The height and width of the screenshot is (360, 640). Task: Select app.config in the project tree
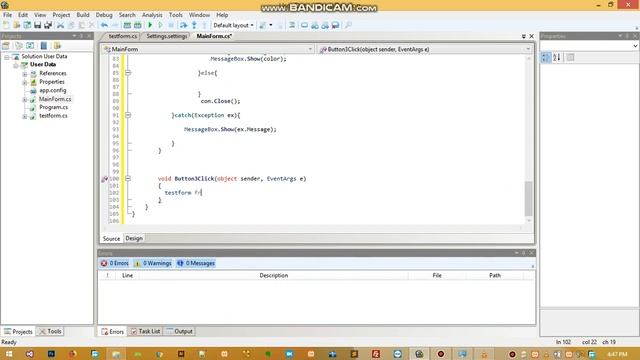53,91
